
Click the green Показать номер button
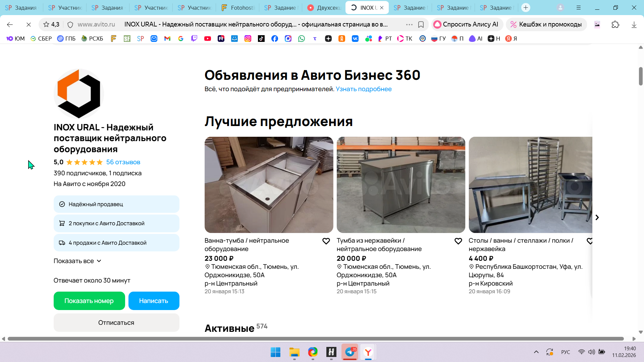click(x=89, y=301)
